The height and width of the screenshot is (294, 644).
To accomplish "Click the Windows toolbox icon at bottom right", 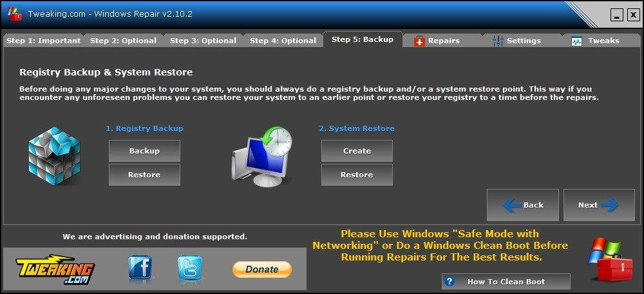I will [610, 259].
